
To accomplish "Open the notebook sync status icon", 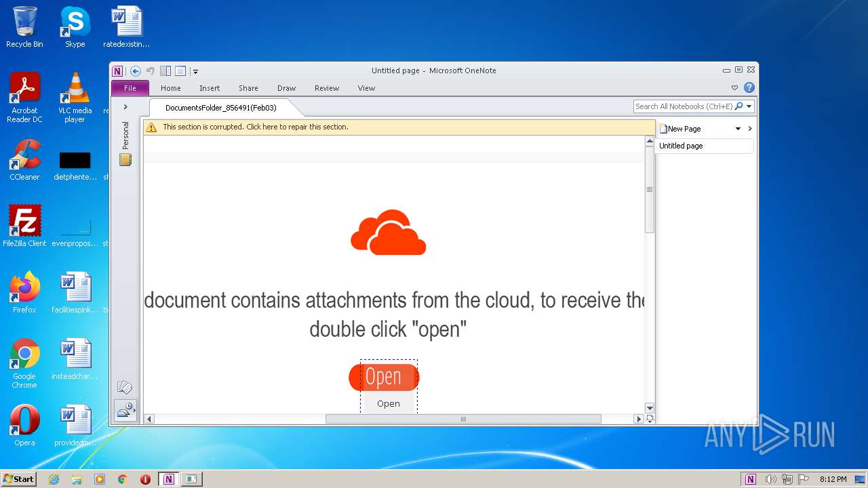I will pyautogui.click(x=125, y=409).
